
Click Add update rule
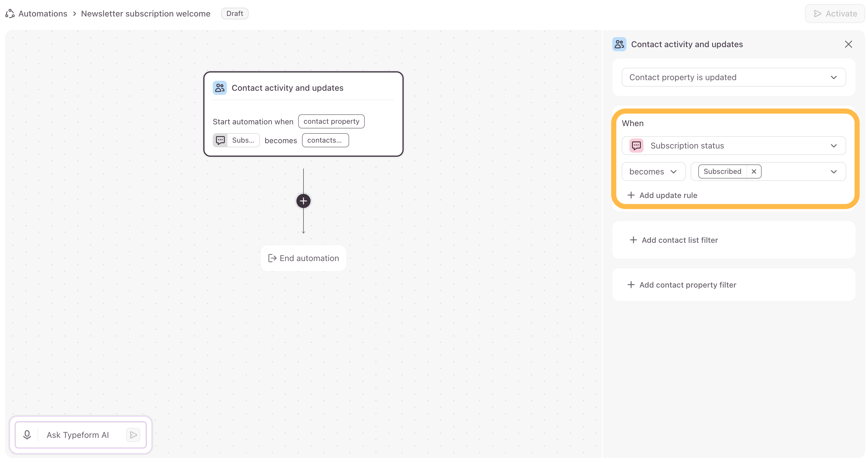[x=662, y=195]
